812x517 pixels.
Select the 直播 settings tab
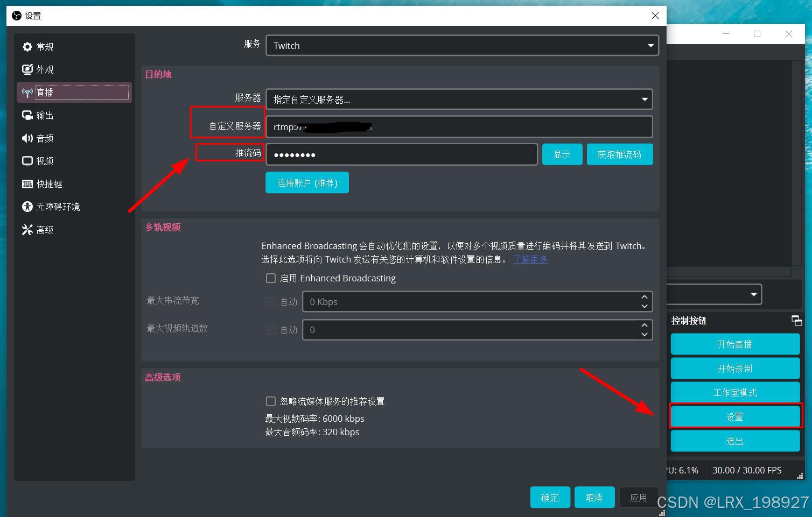pyautogui.click(x=74, y=93)
